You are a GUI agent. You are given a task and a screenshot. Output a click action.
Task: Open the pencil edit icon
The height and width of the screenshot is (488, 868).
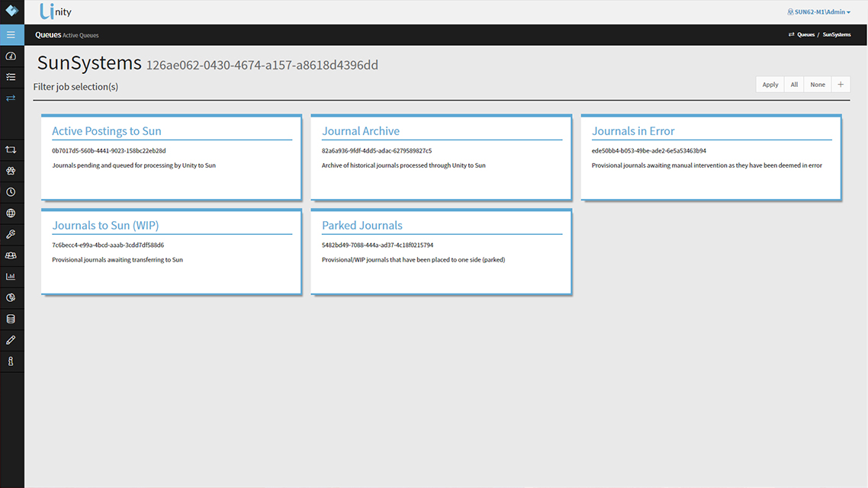[x=11, y=340]
